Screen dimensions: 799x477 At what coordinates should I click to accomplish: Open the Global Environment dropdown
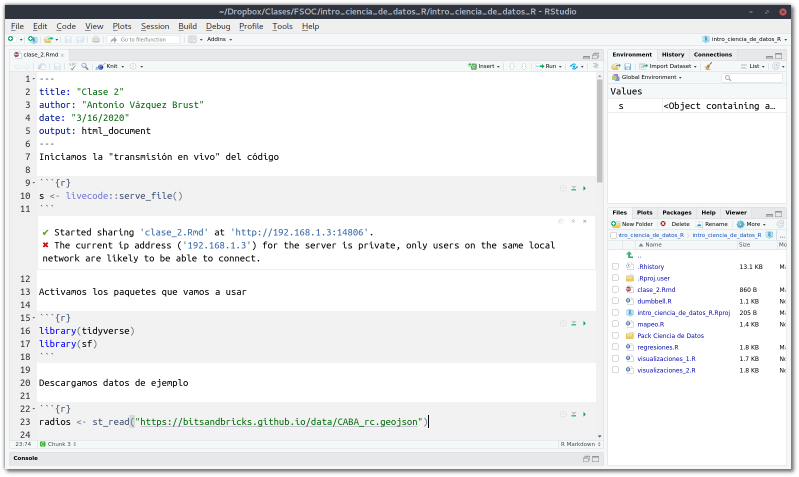click(x=647, y=77)
